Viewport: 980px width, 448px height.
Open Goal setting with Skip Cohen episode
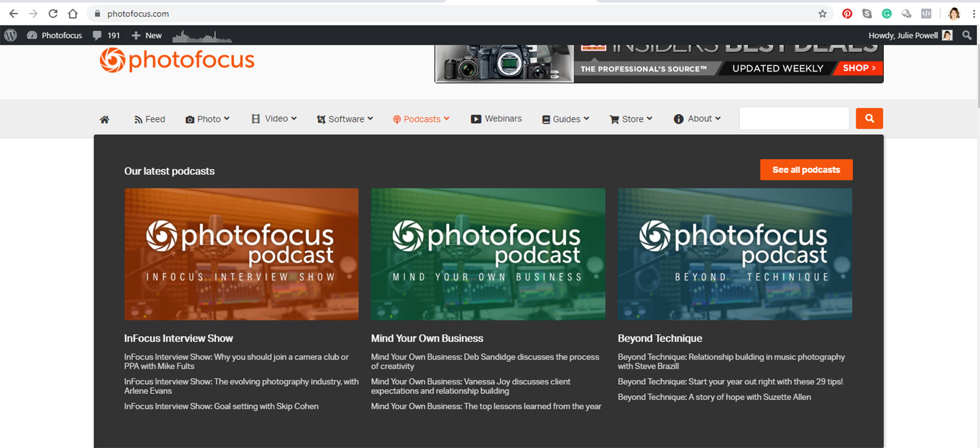(221, 406)
